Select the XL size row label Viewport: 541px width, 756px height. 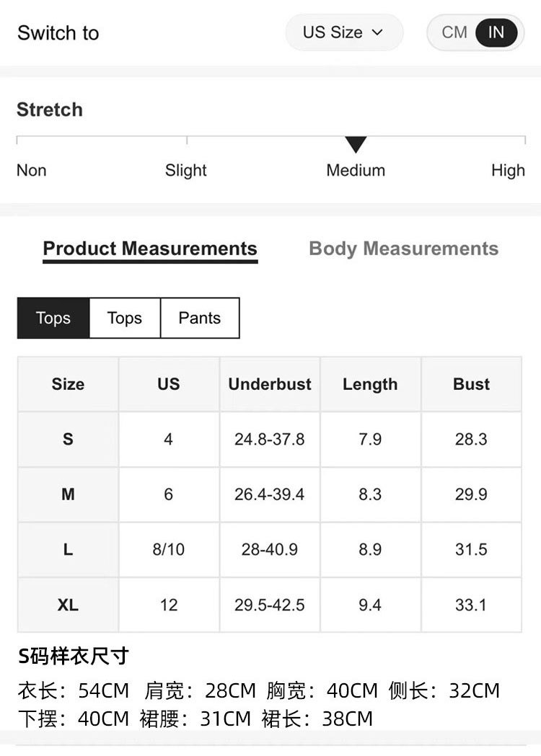pos(68,605)
